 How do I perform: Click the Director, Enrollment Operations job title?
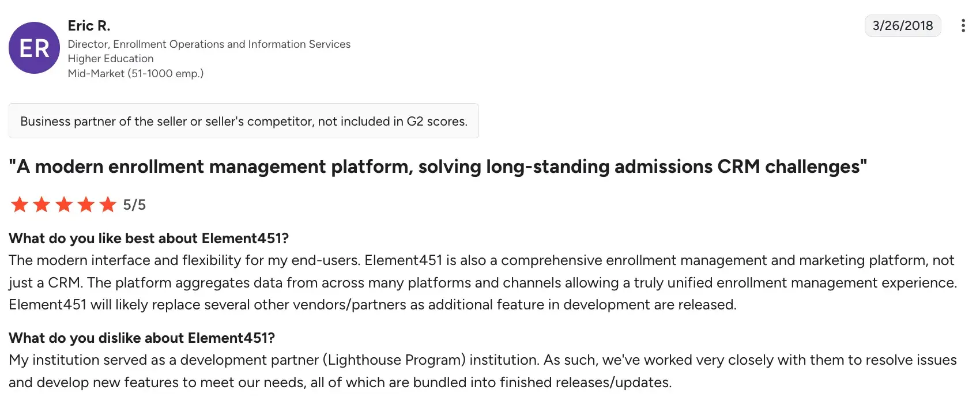coord(209,44)
